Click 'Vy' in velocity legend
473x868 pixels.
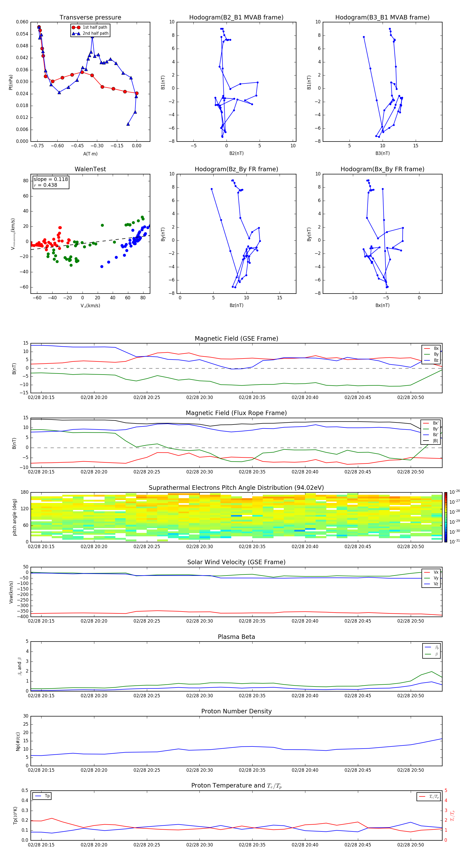coord(431,578)
